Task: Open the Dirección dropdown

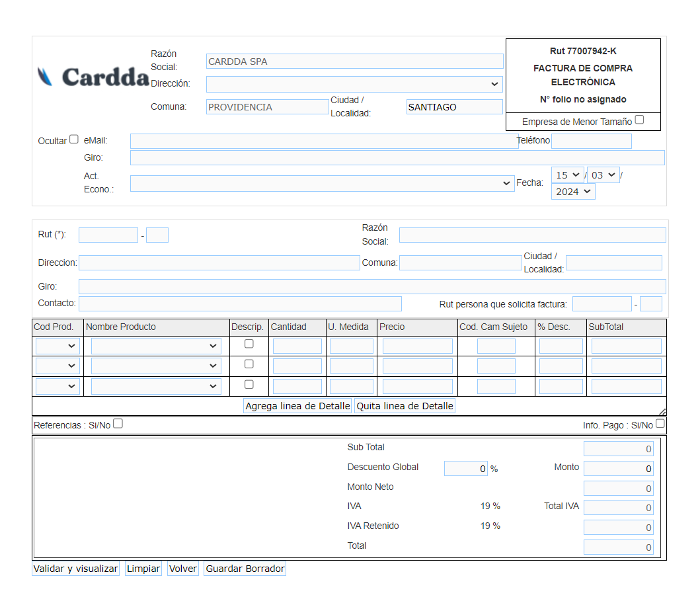Action: pyautogui.click(x=354, y=84)
